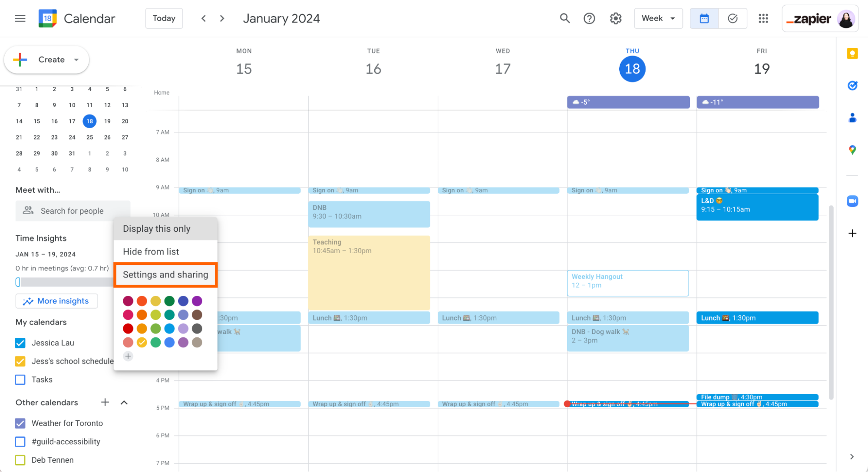Expand the Create button options arrow
The image size is (868, 472).
coord(76,59)
